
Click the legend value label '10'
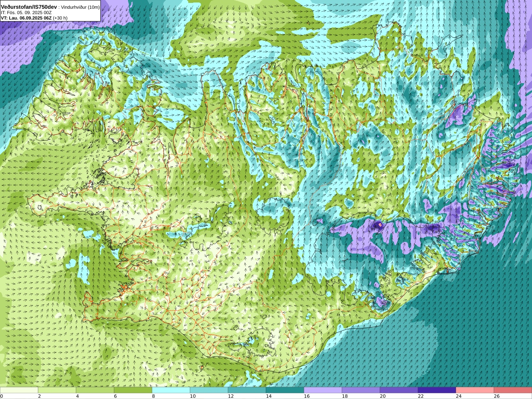click(x=192, y=396)
